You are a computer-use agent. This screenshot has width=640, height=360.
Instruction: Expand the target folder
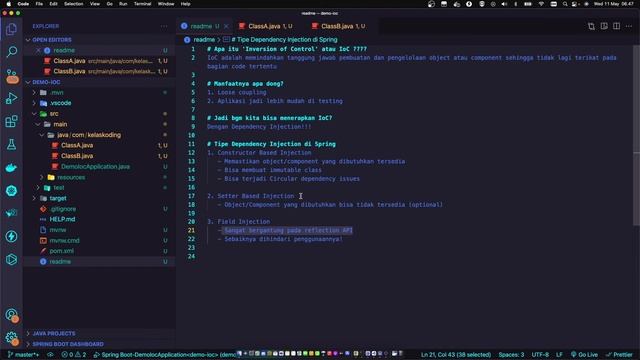pos(58,198)
